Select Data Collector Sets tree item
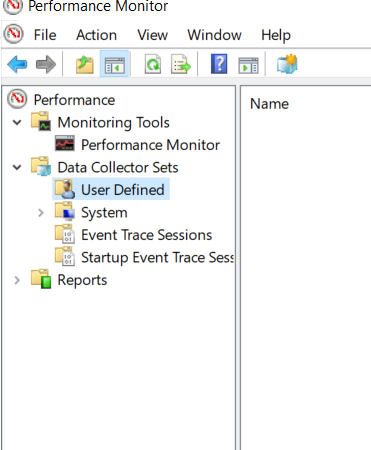The width and height of the screenshot is (371, 450). [118, 167]
